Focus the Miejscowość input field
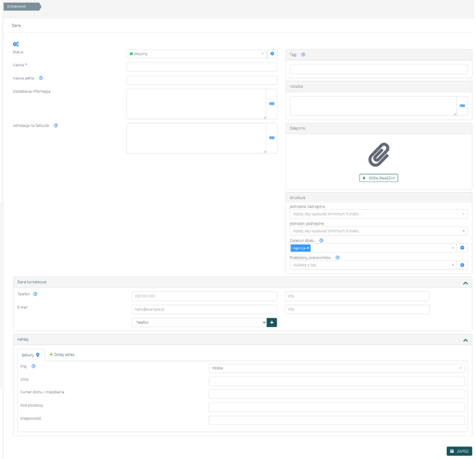The image size is (476, 459). click(x=337, y=420)
